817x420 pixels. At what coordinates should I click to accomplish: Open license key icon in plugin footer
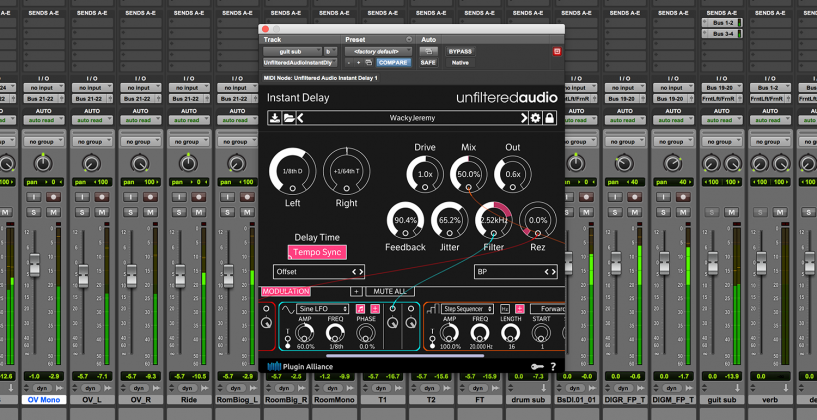(538, 366)
